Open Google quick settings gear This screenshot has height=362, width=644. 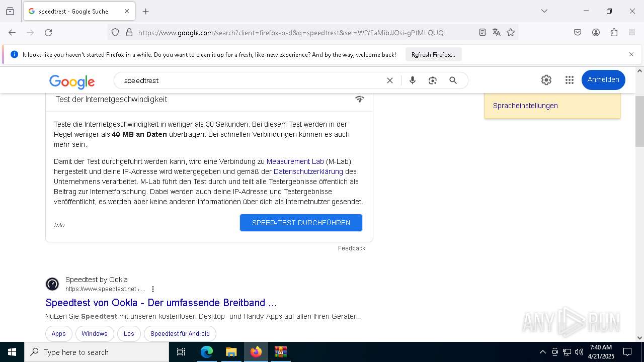coord(546,80)
